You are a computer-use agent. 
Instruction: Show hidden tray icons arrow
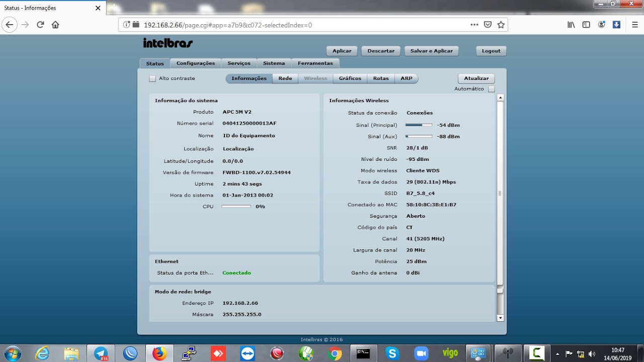click(557, 353)
